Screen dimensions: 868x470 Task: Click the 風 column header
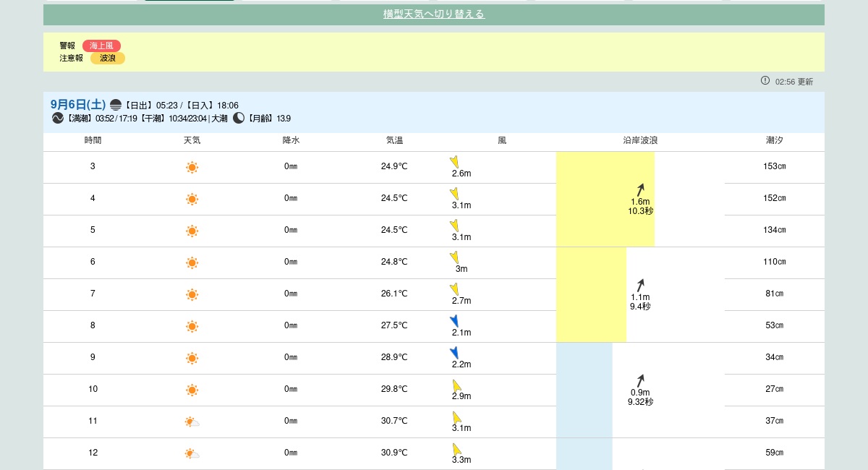[x=502, y=140]
